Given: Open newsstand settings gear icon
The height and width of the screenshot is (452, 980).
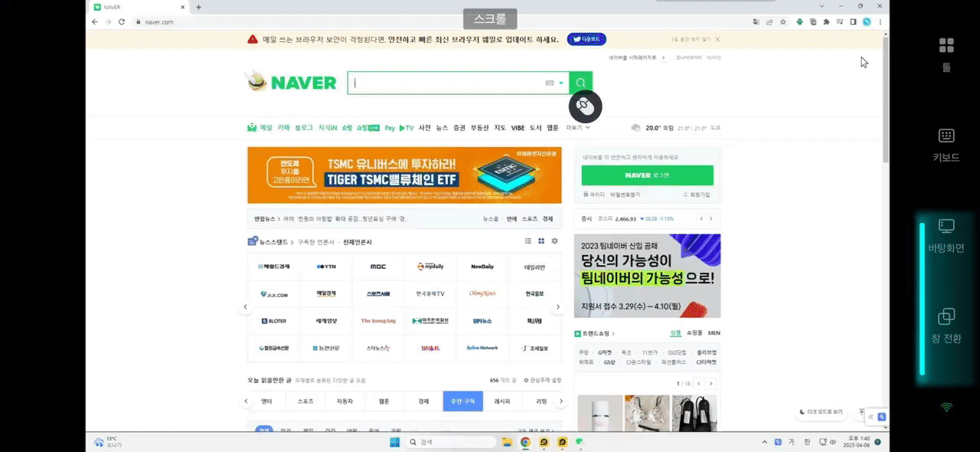Looking at the screenshot, I should (x=554, y=241).
